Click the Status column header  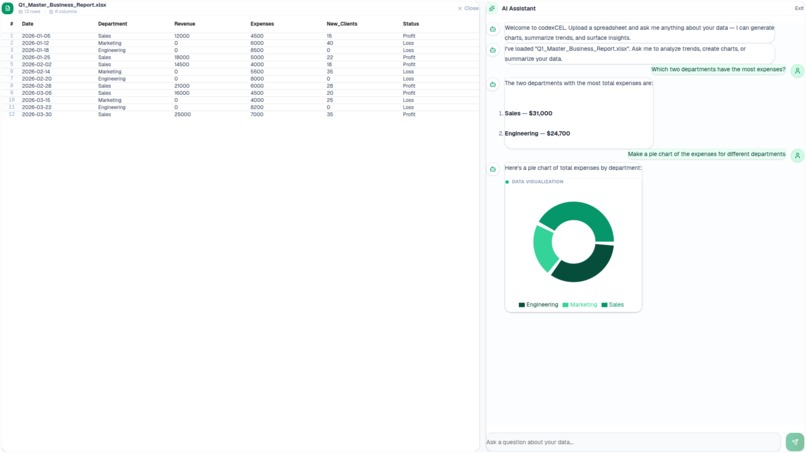pyautogui.click(x=411, y=24)
